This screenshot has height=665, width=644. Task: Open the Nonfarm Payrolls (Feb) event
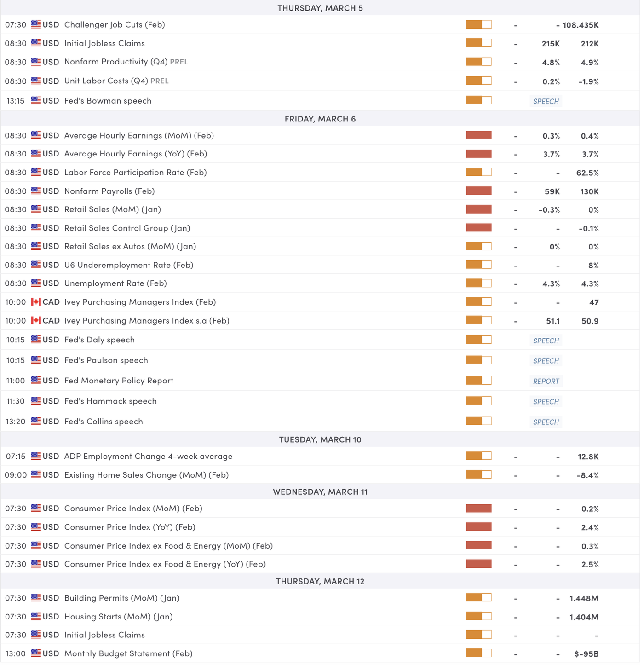click(109, 191)
